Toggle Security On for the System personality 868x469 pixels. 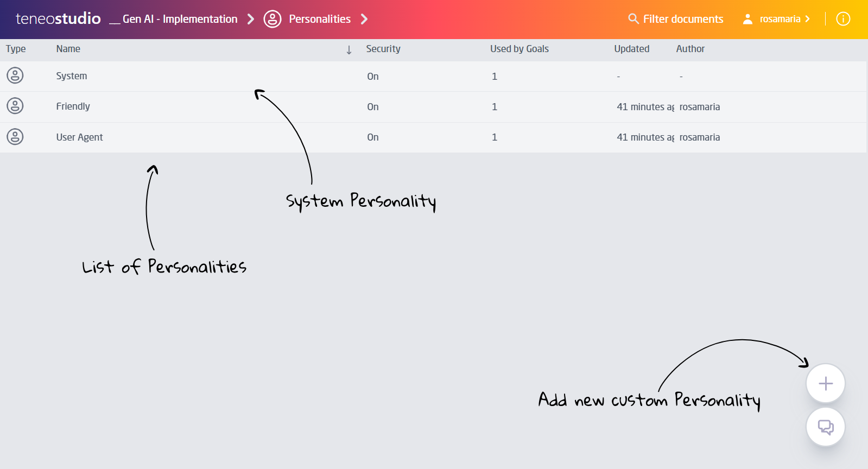click(373, 77)
